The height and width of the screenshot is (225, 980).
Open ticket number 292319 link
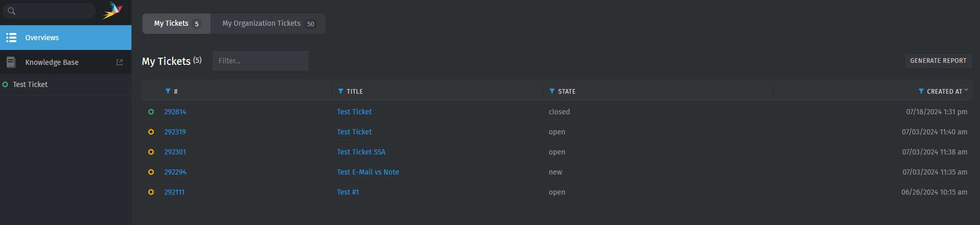click(x=175, y=132)
